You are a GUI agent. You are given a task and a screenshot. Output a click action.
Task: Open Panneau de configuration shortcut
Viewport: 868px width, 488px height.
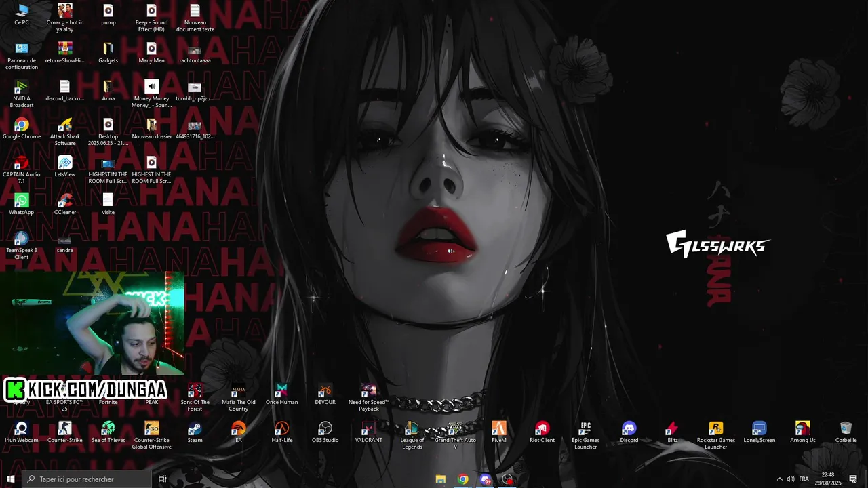[22, 56]
